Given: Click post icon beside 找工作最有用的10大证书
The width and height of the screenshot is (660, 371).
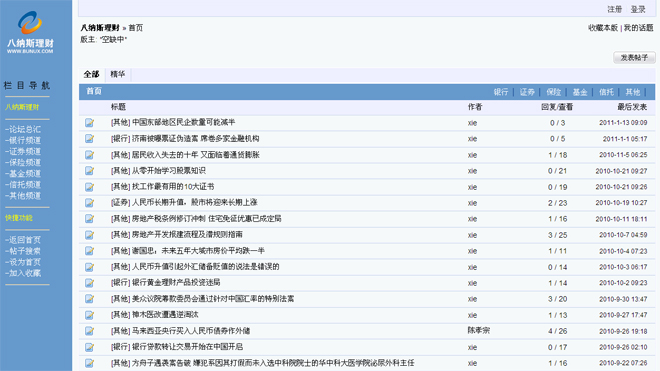Looking at the screenshot, I should point(89,187).
